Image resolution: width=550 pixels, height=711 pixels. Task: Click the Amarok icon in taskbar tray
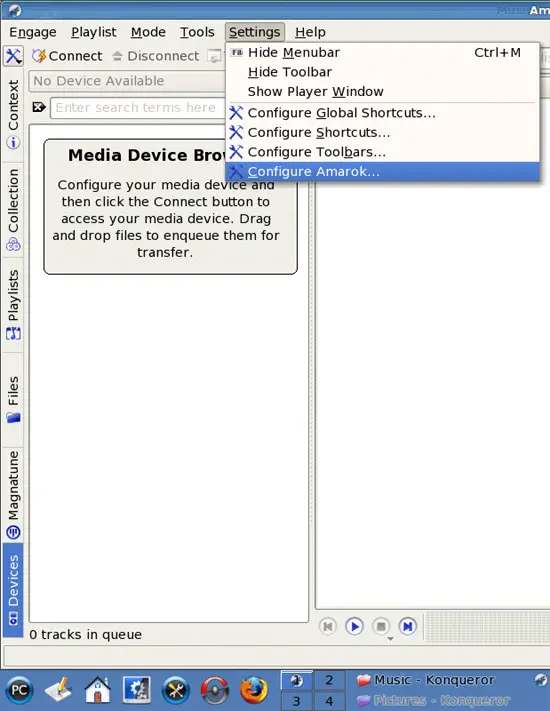click(x=540, y=680)
